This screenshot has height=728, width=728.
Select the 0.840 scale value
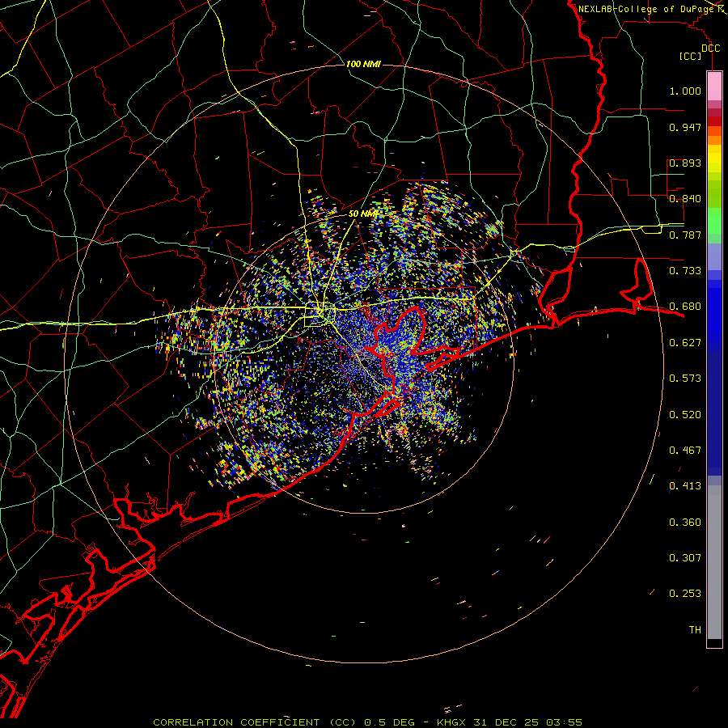tap(685, 199)
